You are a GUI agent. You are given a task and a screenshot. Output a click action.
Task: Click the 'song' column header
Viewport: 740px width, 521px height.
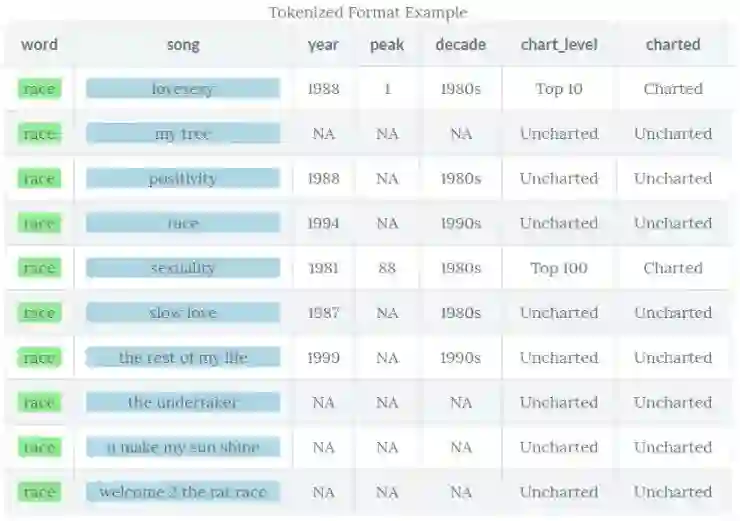[x=183, y=44]
